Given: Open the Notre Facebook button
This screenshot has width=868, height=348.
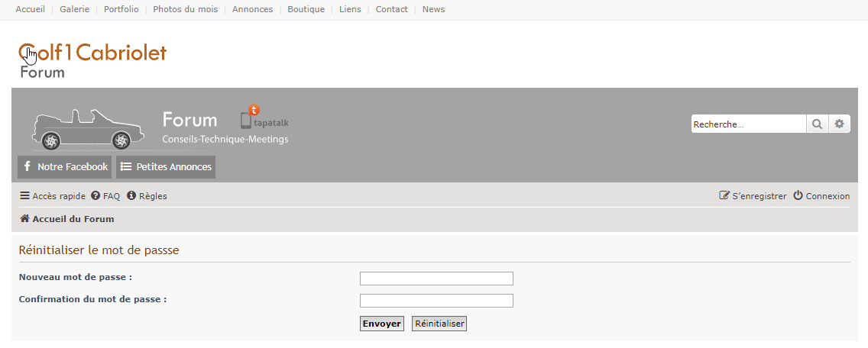Looking at the screenshot, I should tap(64, 166).
